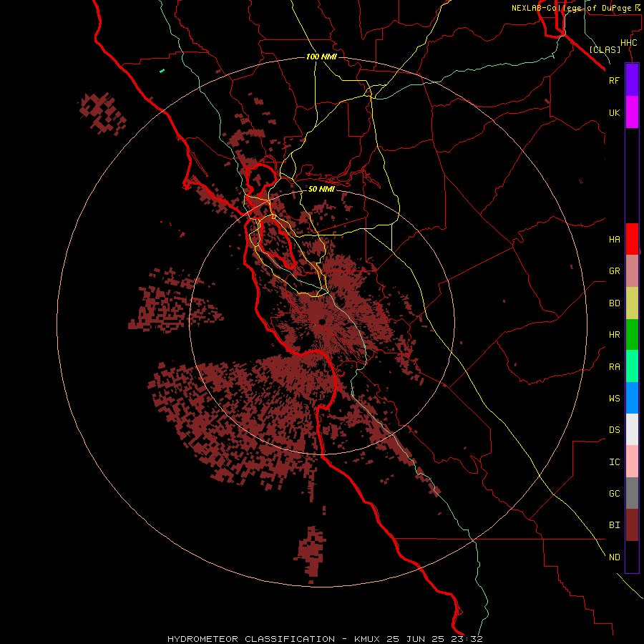The width and height of the screenshot is (644, 644).
Task: Click the '100 NMI' range ring label
Action: click(321, 57)
